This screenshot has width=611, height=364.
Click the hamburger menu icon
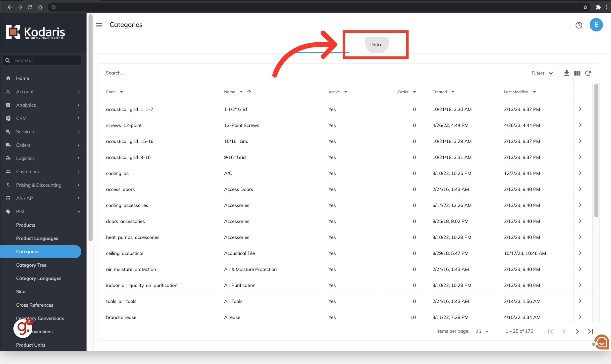pos(99,25)
